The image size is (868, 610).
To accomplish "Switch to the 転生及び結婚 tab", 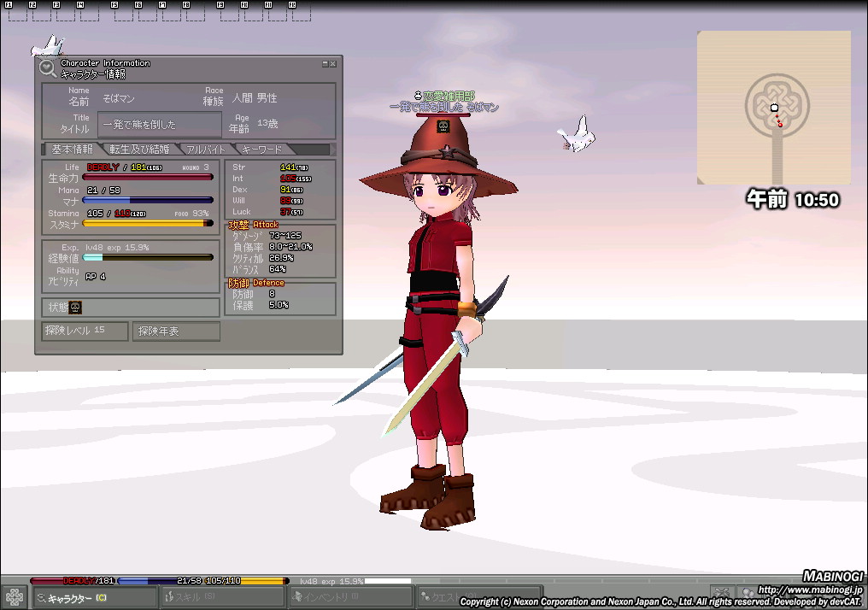I will tap(139, 150).
